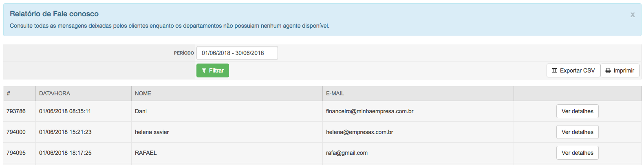The width and height of the screenshot is (644, 165).
Task: View details of RAFAEL's message
Action: coord(577,153)
